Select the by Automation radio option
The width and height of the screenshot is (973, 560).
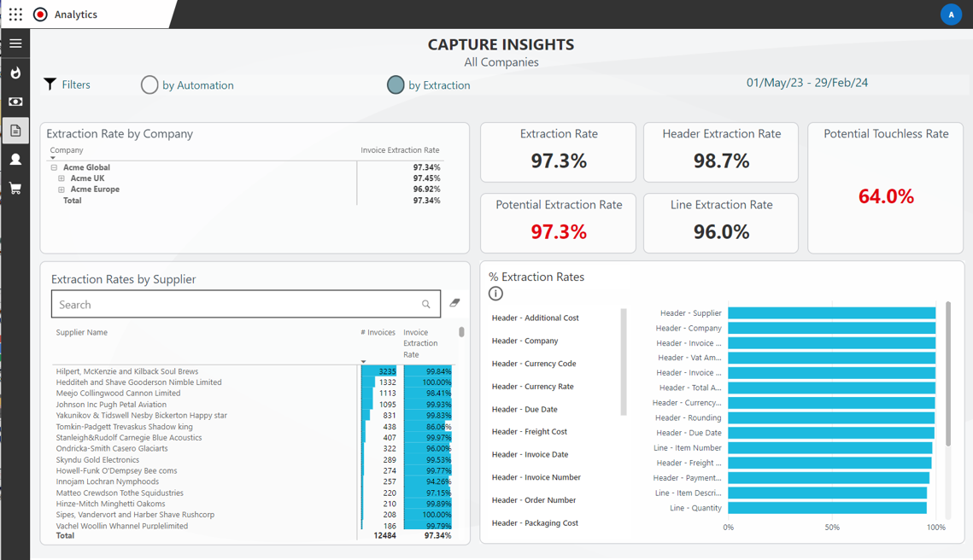[x=149, y=85]
